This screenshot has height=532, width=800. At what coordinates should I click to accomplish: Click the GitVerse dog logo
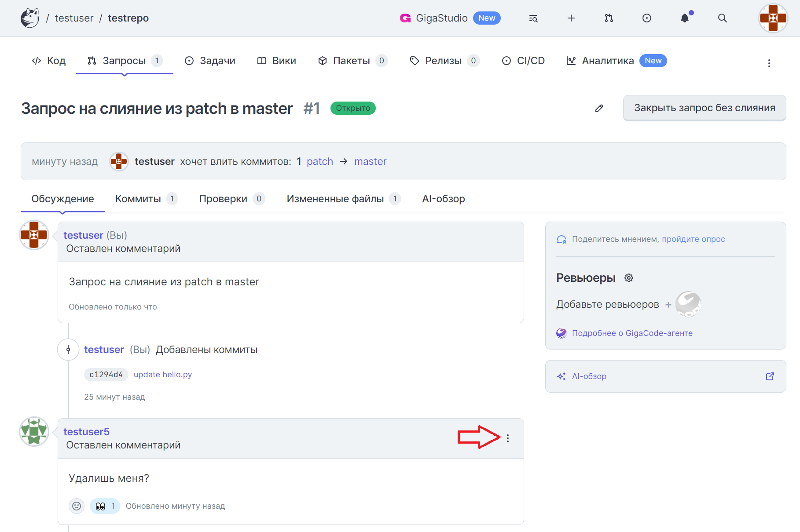coord(30,18)
